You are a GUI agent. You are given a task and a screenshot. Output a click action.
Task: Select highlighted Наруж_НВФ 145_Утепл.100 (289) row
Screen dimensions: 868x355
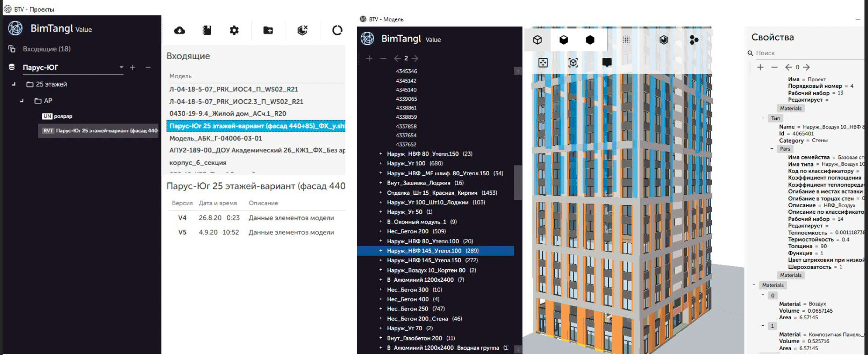pyautogui.click(x=435, y=251)
